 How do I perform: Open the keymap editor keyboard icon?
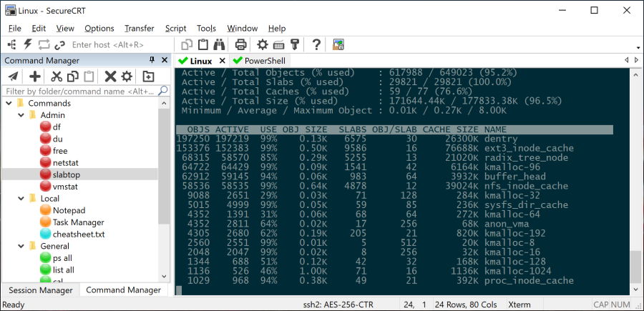click(x=278, y=44)
